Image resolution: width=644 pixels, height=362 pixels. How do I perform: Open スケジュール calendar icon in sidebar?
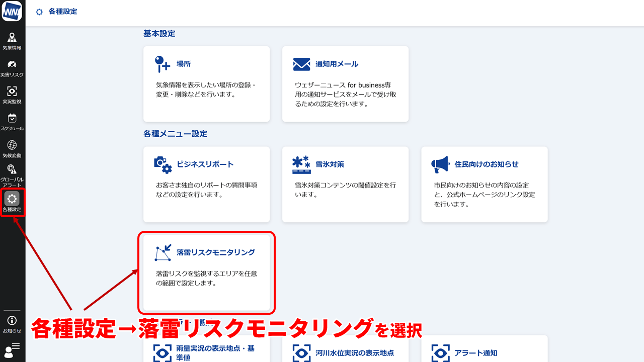[x=12, y=122]
